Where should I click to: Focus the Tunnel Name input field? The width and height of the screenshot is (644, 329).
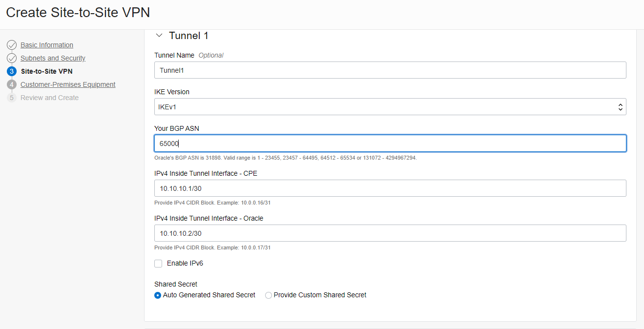tap(390, 70)
